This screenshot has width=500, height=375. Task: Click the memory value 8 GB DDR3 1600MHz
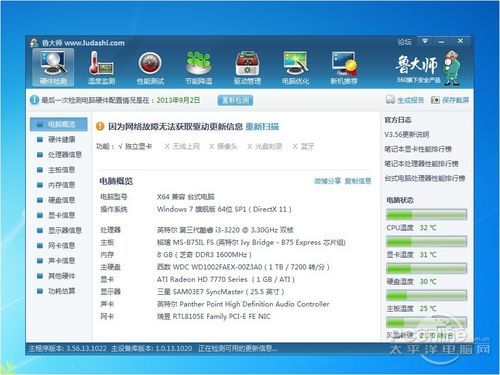(x=204, y=255)
